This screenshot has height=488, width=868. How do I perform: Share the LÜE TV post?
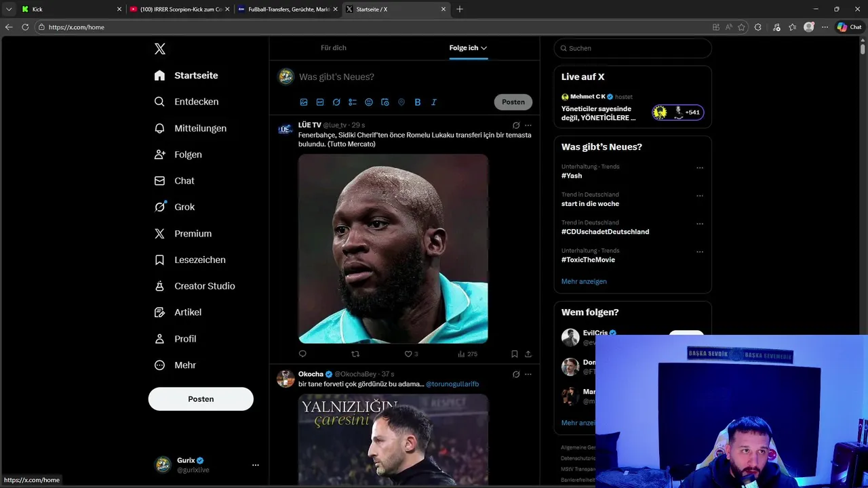point(528,354)
